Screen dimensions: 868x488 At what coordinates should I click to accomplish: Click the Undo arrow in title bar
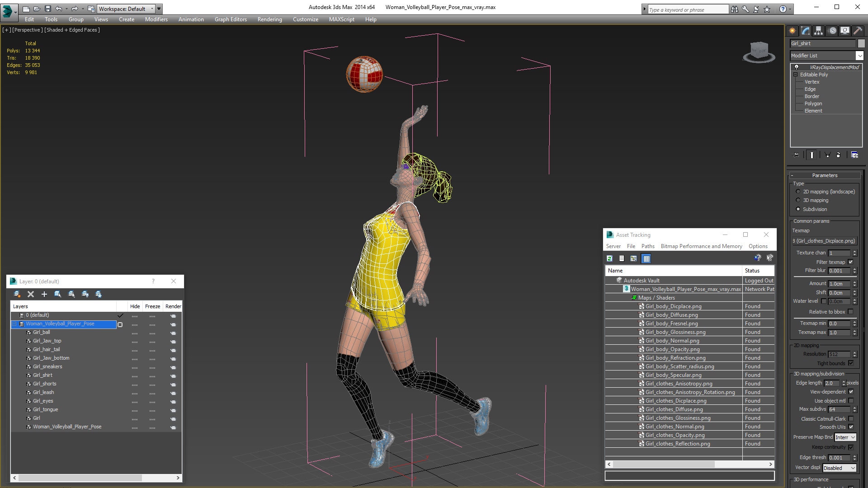59,9
